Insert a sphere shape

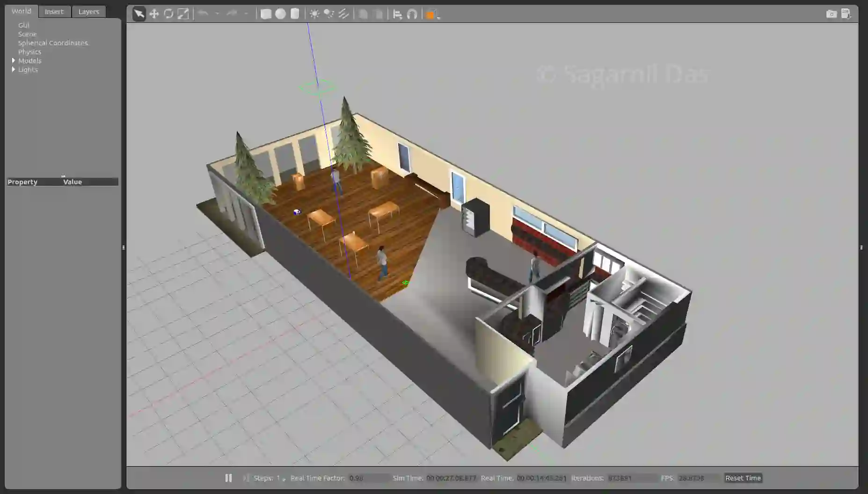coord(280,14)
